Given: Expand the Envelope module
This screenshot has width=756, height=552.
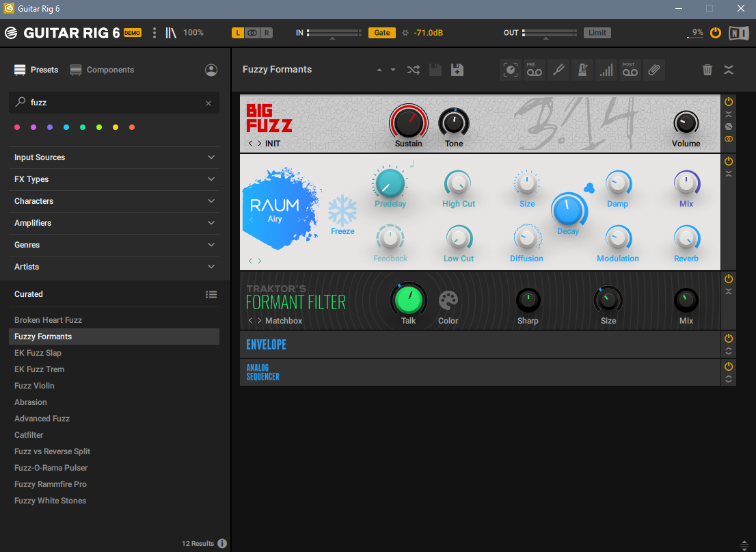Looking at the screenshot, I should tap(729, 352).
